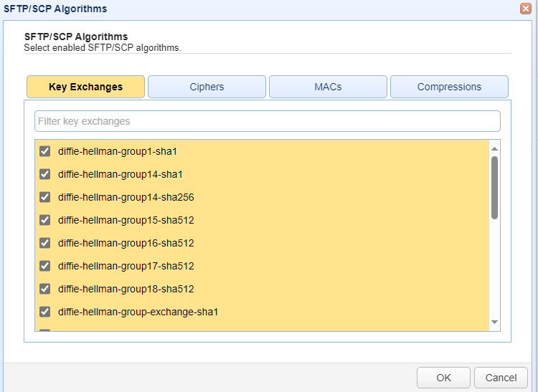
Task: Click the Filter key exchanges field
Action: coord(267,121)
